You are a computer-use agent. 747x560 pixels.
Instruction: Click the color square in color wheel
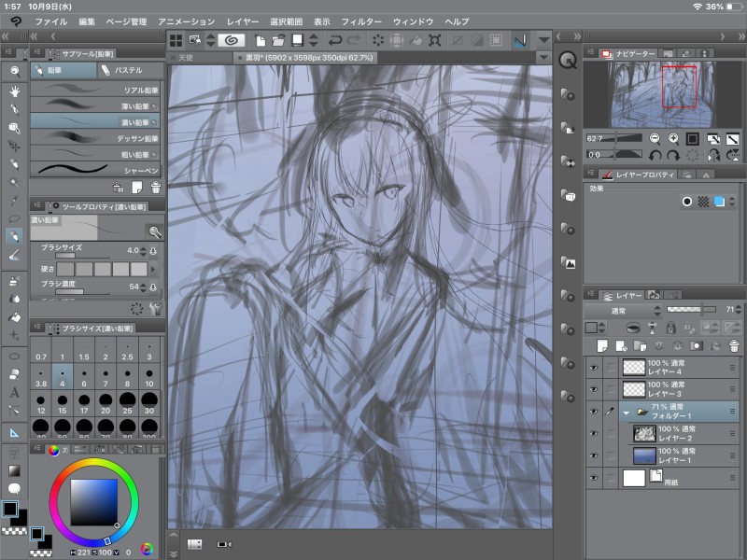click(94, 502)
